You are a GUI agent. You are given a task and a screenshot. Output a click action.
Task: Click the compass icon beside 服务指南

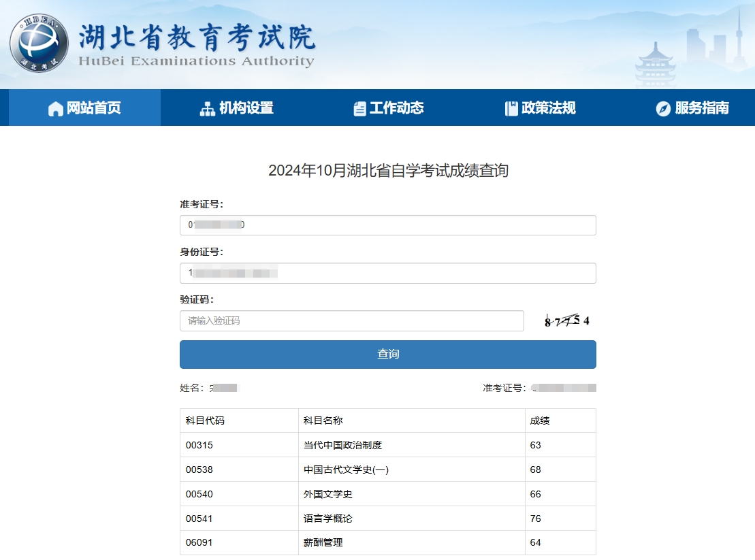tap(663, 109)
